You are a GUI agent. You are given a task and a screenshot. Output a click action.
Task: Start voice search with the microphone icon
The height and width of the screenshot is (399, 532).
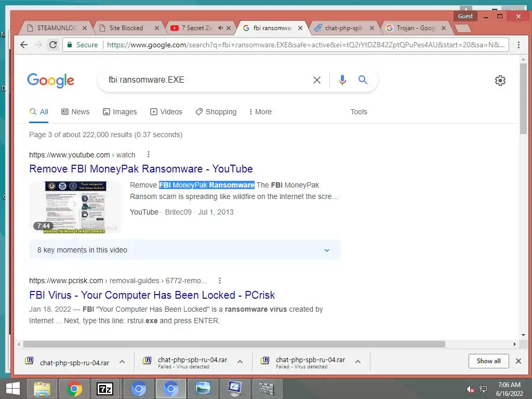coord(342,80)
